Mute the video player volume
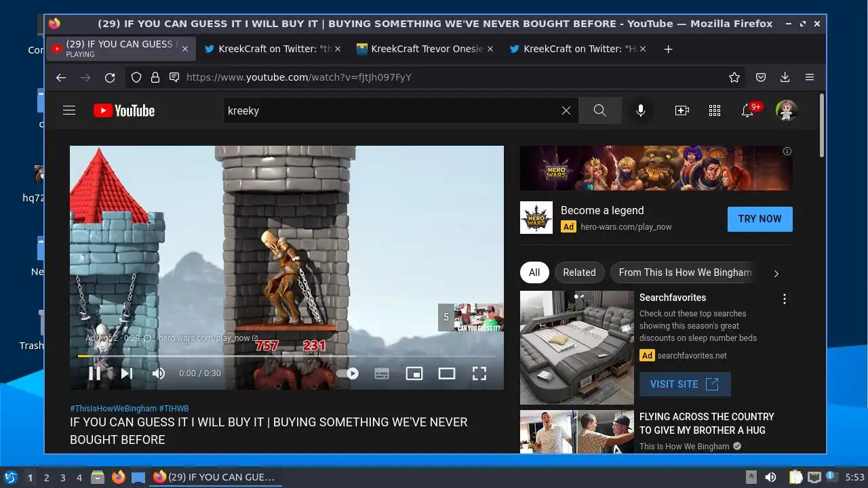868x488 pixels. [x=159, y=373]
